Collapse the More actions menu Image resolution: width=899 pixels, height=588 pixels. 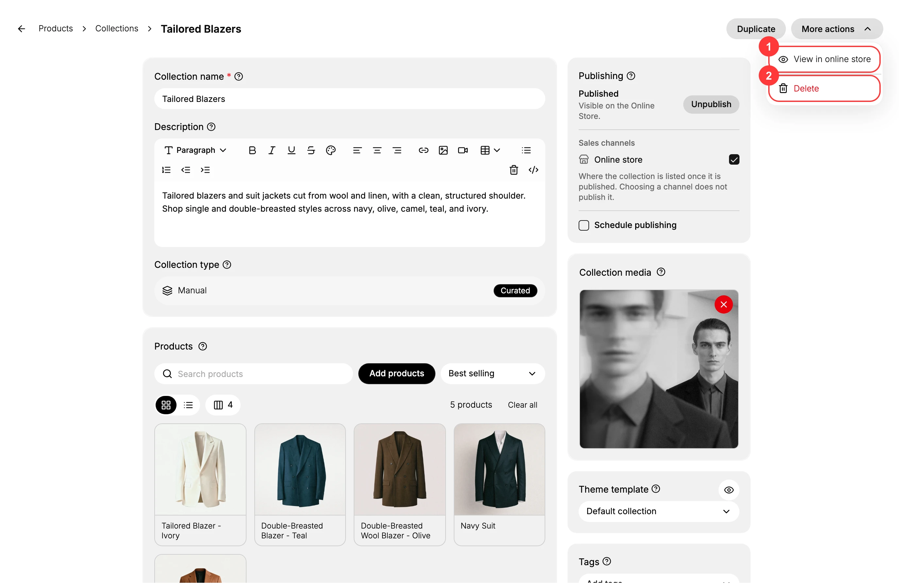pos(837,29)
